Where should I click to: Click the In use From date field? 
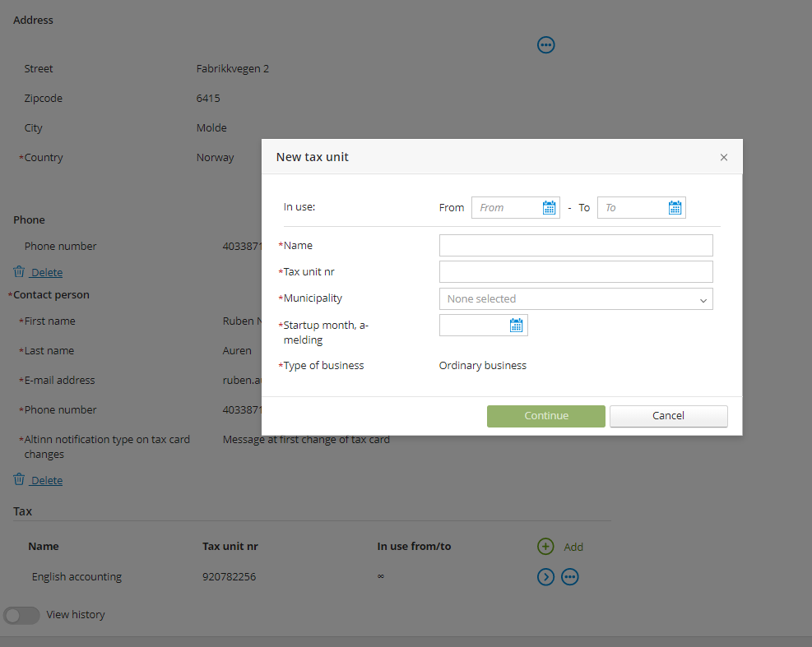click(x=507, y=207)
